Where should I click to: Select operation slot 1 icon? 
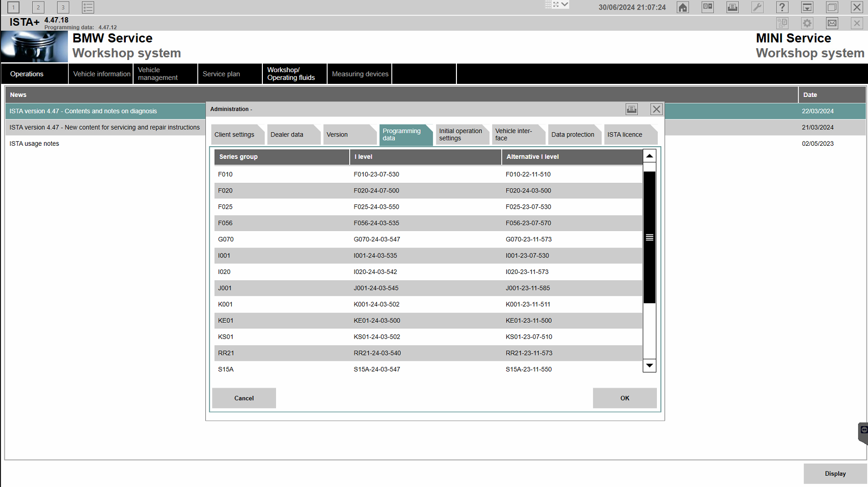pos(14,7)
